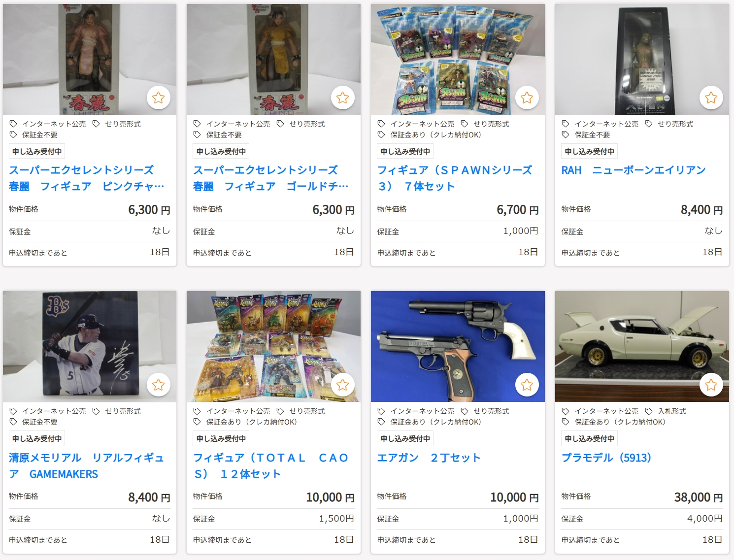
Task: Star the plastic model 5913 listing
Action: pos(711,385)
